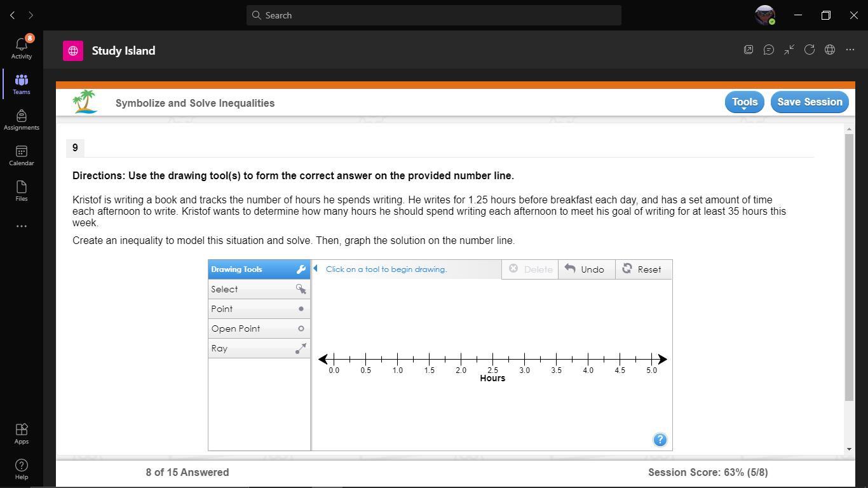This screenshot has height=488, width=868.
Task: Pop out the Study Island tab
Action: (749, 50)
